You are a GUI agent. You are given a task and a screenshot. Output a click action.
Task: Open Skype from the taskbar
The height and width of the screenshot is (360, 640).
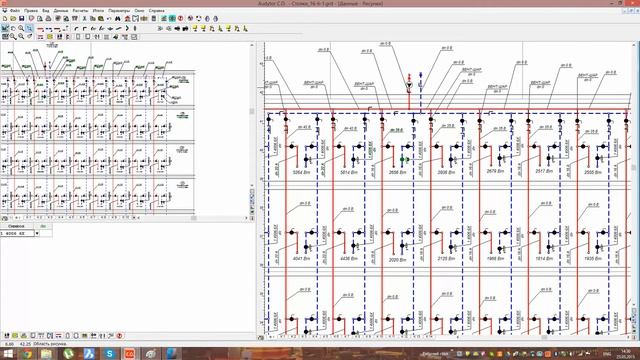109,354
